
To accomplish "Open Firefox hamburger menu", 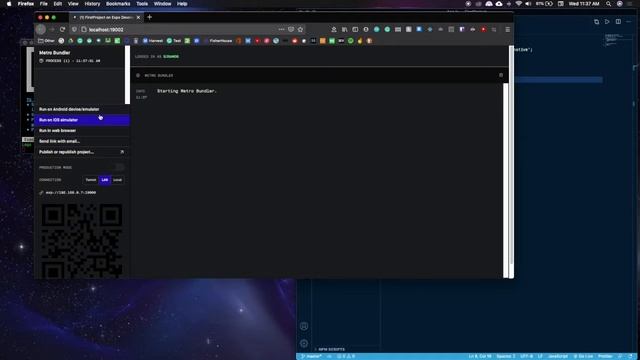I will [x=508, y=29].
